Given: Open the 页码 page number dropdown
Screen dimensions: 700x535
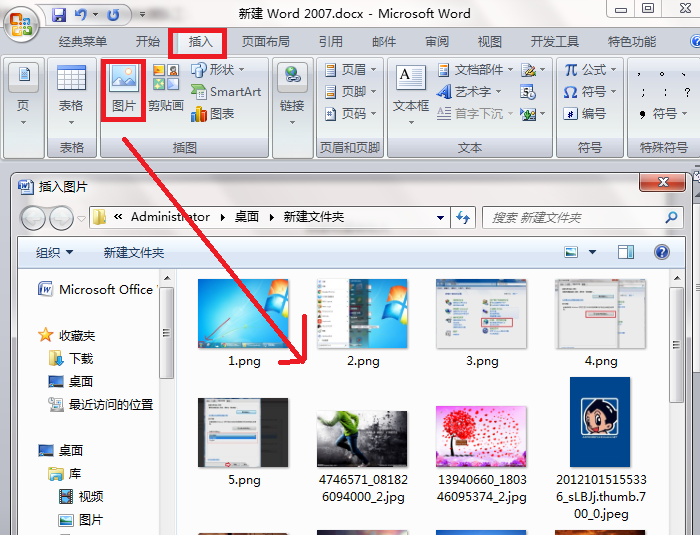Looking at the screenshot, I should 350,114.
